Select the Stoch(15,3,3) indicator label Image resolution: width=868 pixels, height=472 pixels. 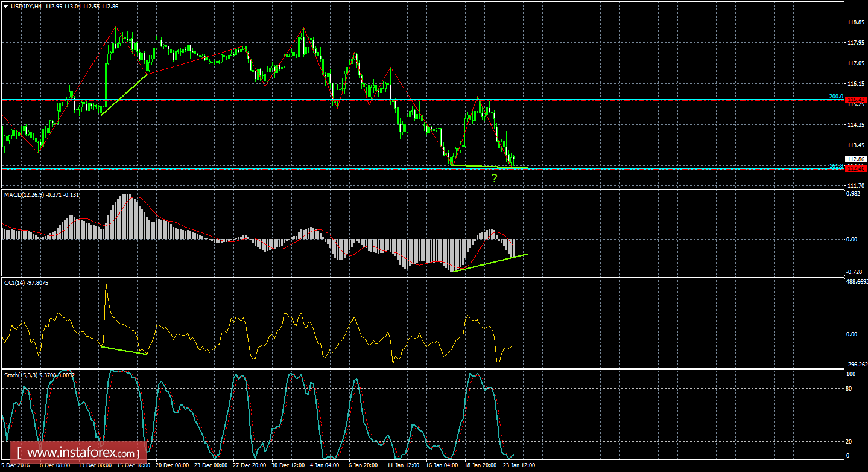click(18, 374)
